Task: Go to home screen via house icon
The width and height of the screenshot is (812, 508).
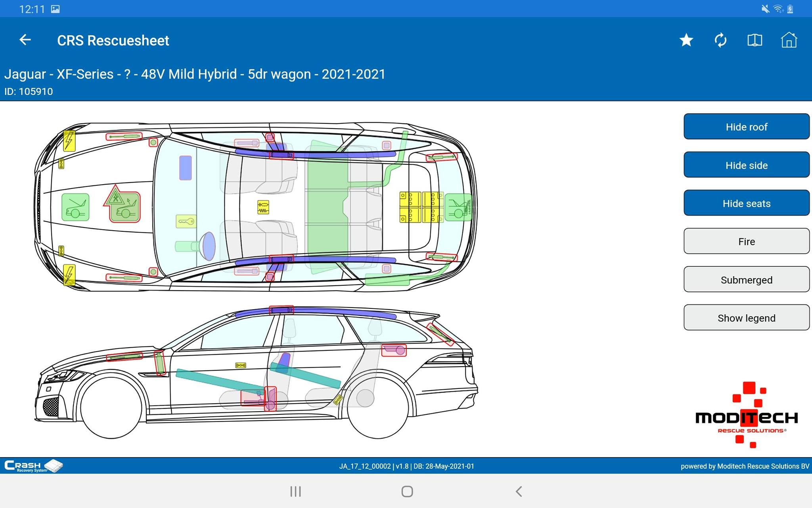Action: pyautogui.click(x=789, y=40)
